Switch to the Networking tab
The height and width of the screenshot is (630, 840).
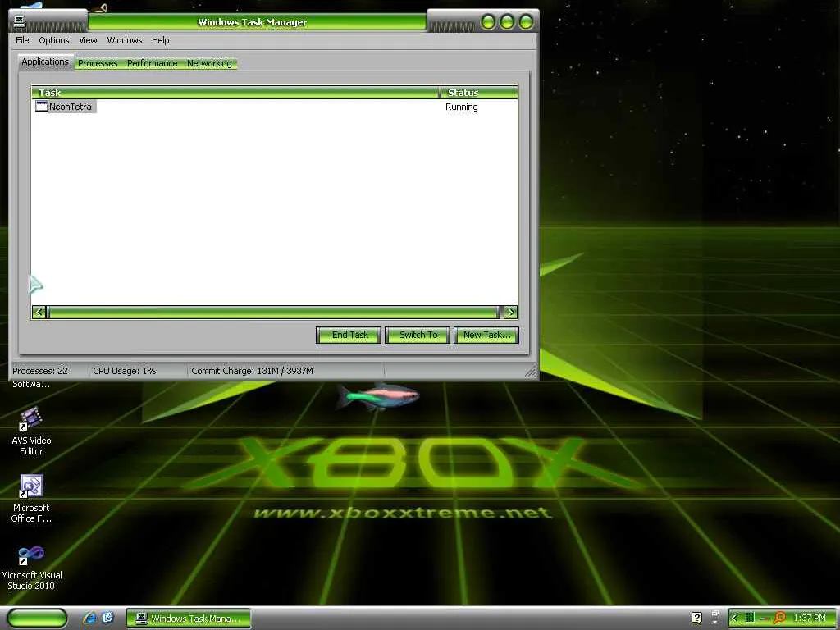[x=209, y=63]
